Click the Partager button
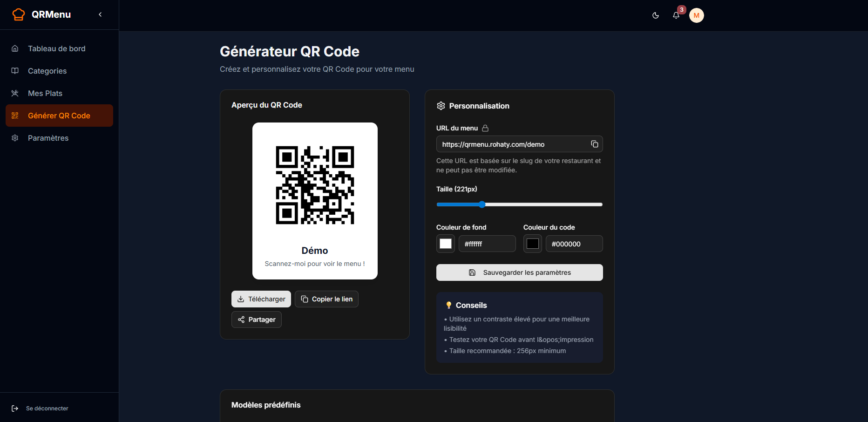 pos(257,320)
